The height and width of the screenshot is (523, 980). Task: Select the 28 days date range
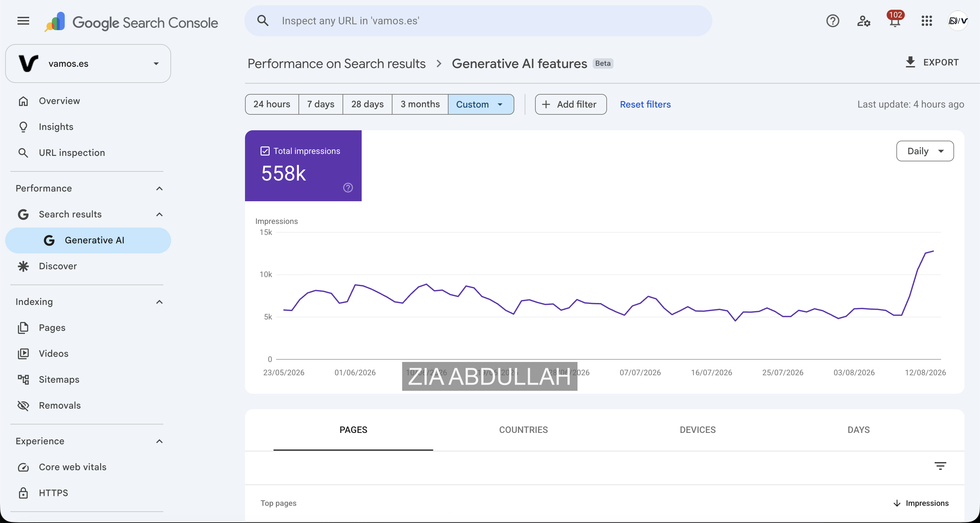(x=367, y=104)
